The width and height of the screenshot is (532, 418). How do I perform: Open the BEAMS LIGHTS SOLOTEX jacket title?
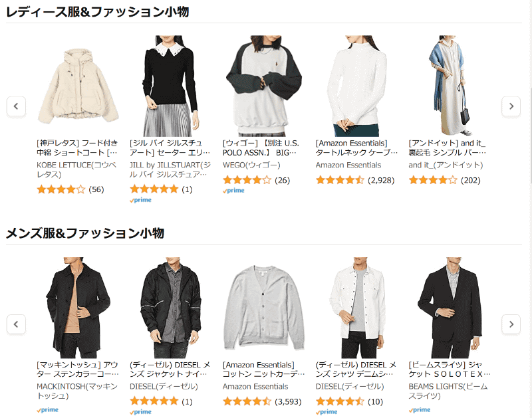click(450, 369)
